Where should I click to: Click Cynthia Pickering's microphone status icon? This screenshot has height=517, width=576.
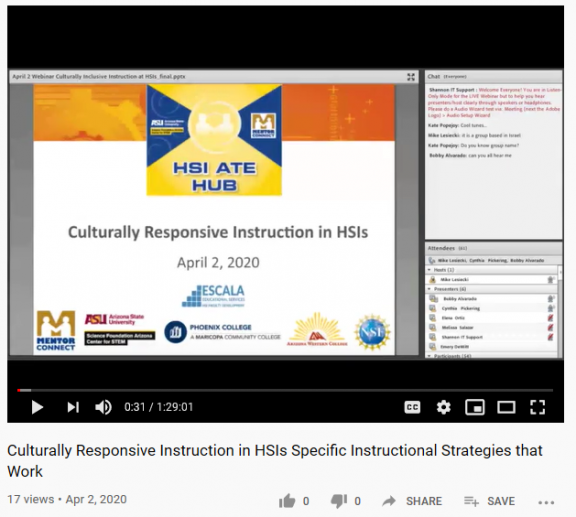point(551,308)
